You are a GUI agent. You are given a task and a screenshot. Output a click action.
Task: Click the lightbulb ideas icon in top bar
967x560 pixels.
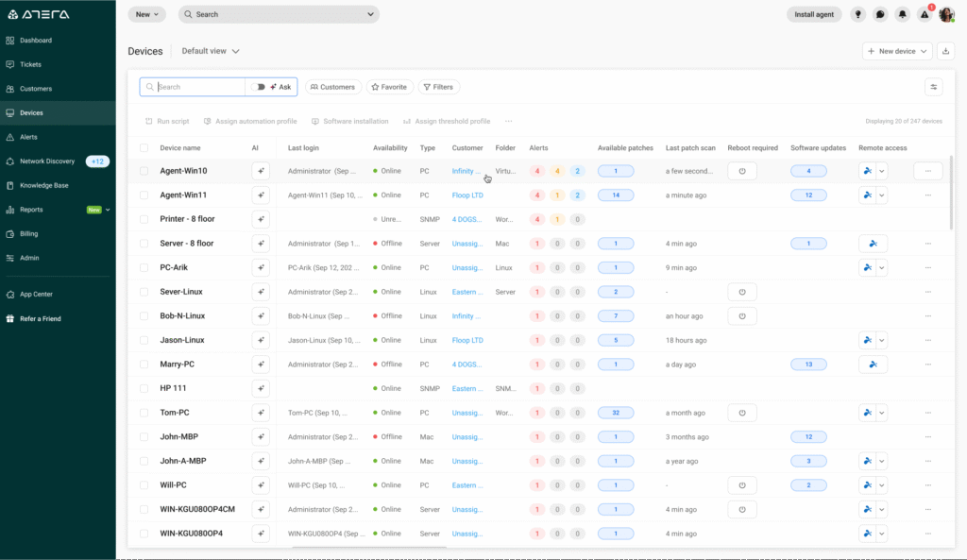[x=857, y=14]
